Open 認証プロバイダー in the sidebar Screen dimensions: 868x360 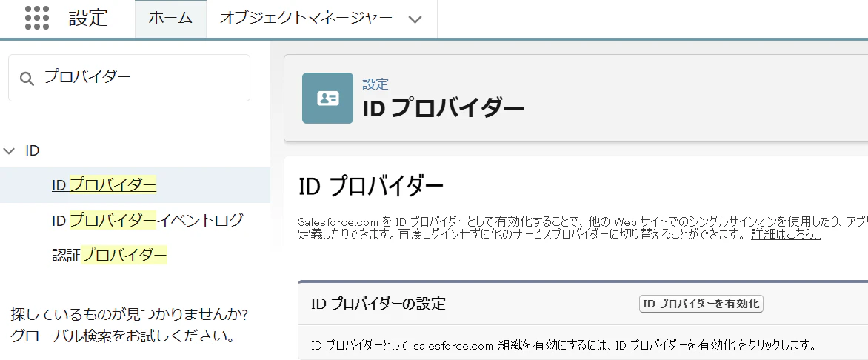tap(110, 256)
